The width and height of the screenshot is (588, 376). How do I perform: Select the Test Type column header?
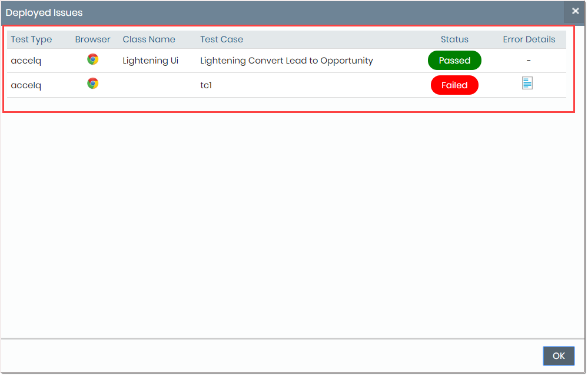click(31, 39)
